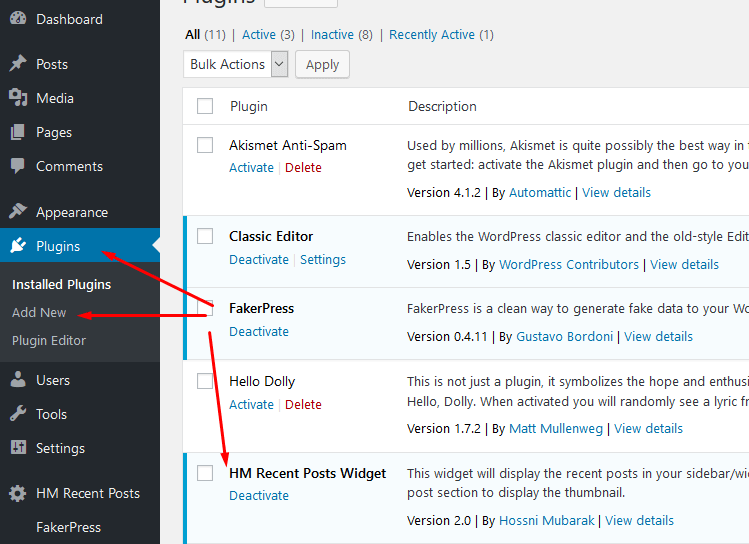Open Classic Editor Settings link
Image resolution: width=749 pixels, height=544 pixels.
(323, 259)
